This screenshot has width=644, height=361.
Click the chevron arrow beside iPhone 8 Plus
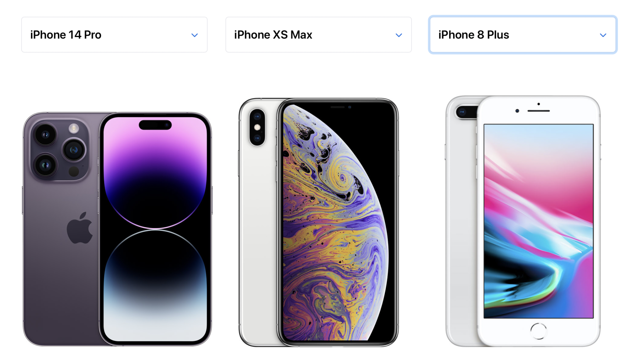point(603,35)
